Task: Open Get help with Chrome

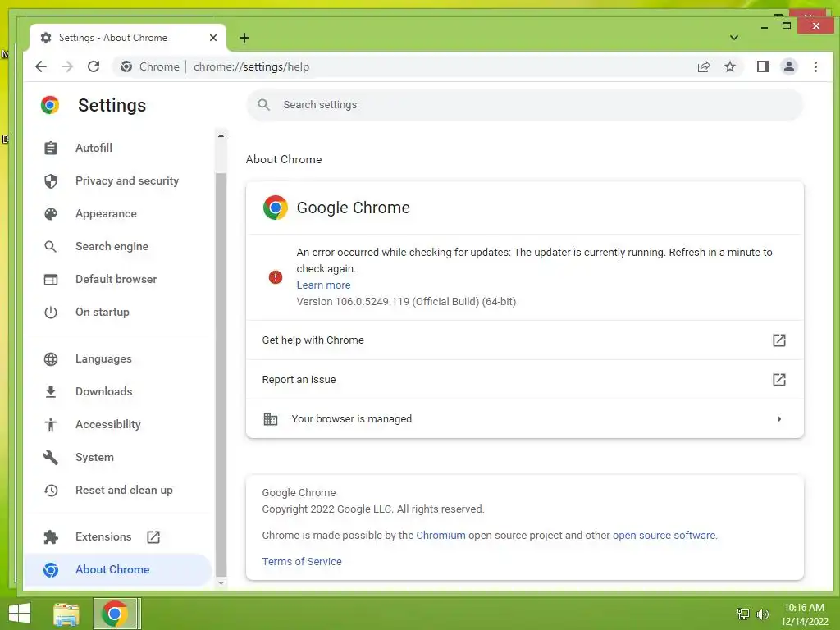Action: (x=525, y=340)
